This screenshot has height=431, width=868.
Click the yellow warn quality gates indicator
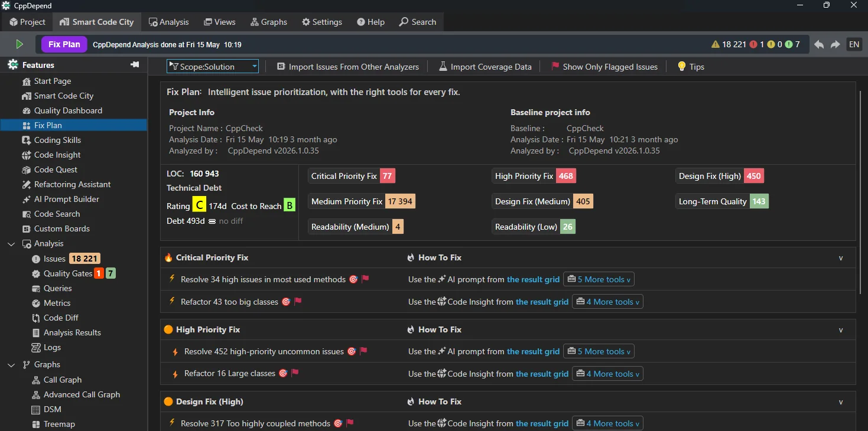click(775, 44)
